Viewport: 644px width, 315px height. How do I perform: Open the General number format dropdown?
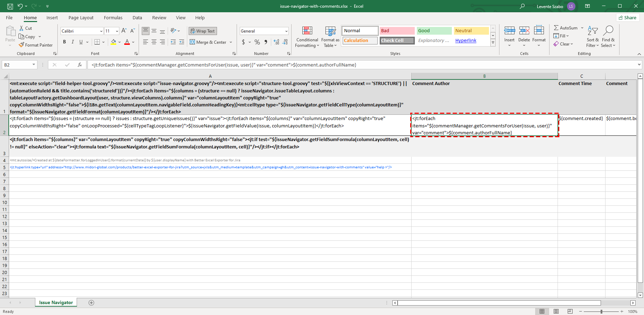(286, 31)
